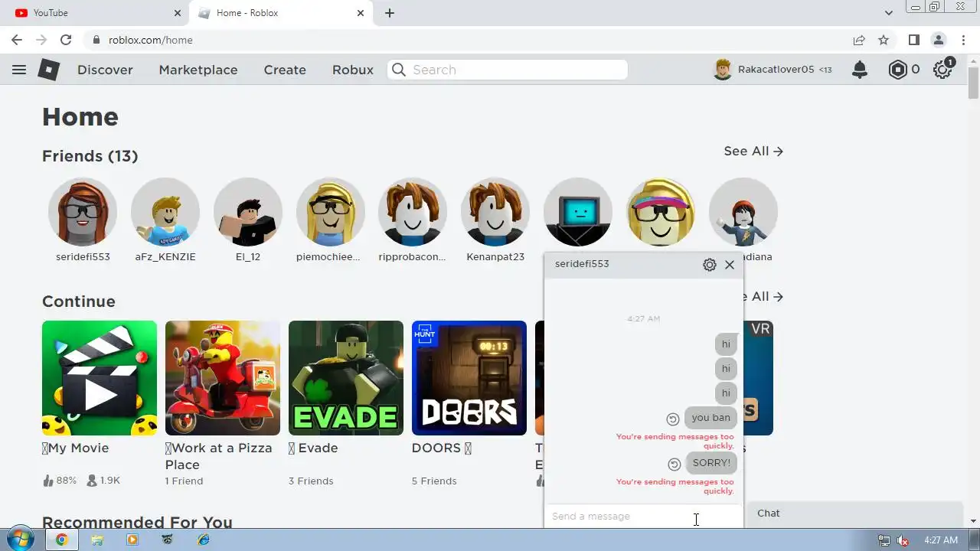
Task: Open the Chrome three-dot menu
Action: click(x=963, y=40)
